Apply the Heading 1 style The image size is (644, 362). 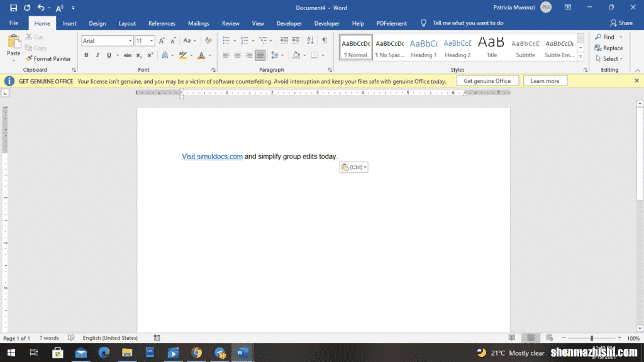423,47
